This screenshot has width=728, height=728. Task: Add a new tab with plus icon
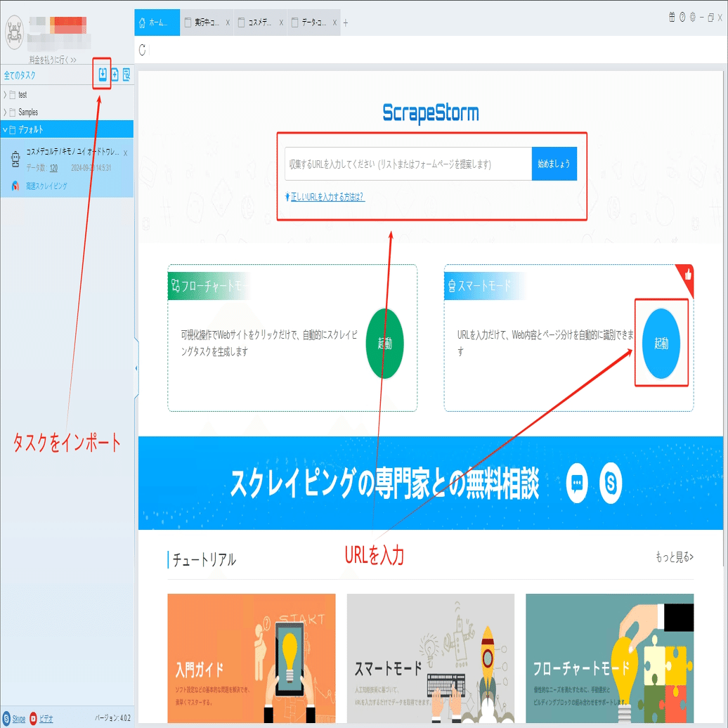tap(346, 22)
